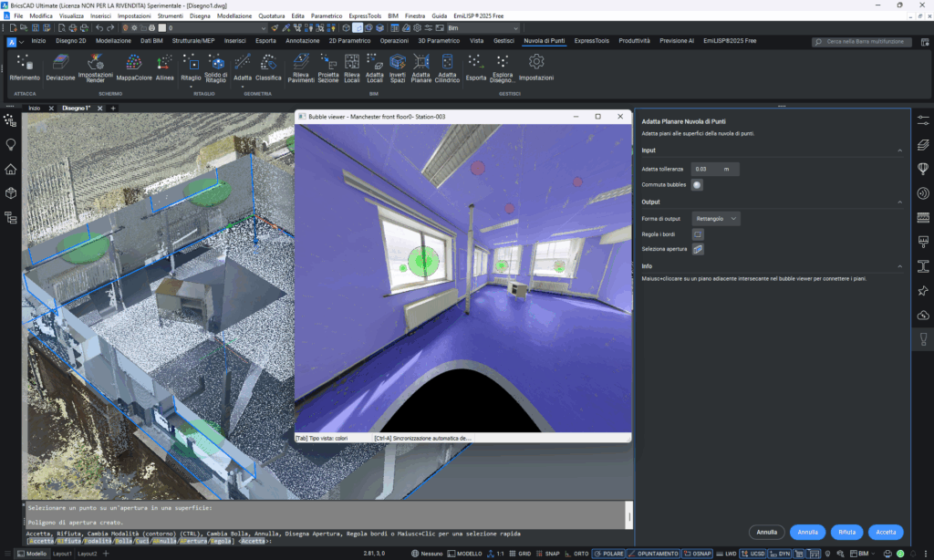The width and height of the screenshot is (934, 560).
Task: Click the blue Accetta button
Action: [x=886, y=532]
